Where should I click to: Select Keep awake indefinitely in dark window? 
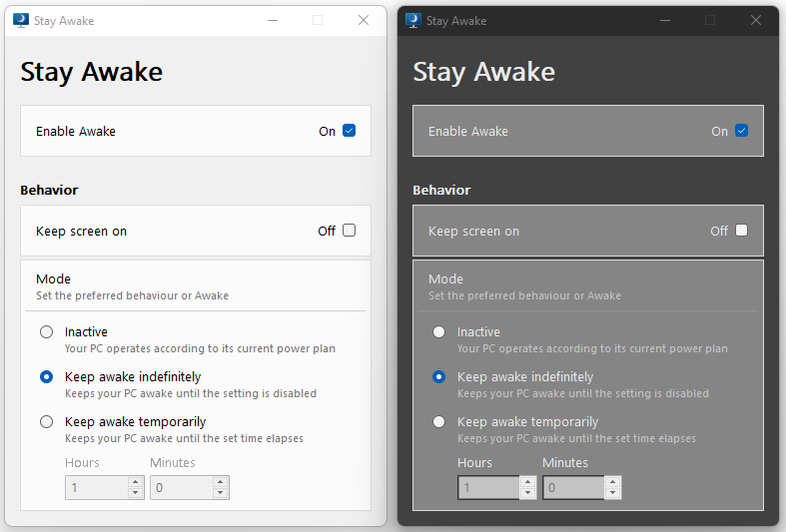pos(439,377)
